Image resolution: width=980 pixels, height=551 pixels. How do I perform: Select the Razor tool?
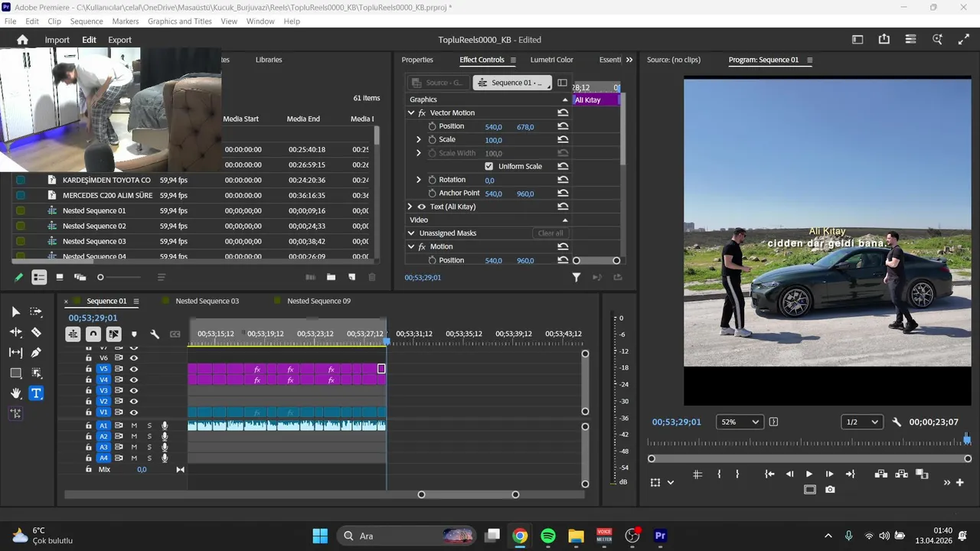pos(36,332)
